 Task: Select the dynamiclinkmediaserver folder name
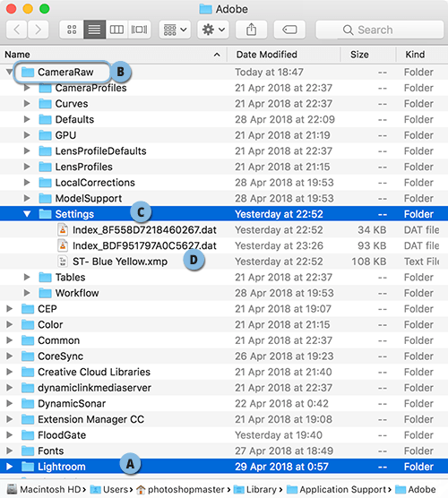[x=94, y=388]
